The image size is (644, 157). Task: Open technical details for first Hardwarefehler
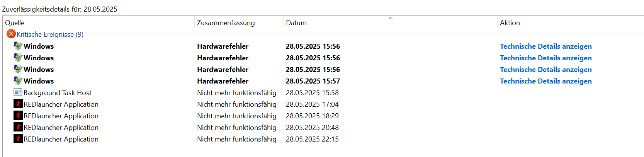click(545, 46)
